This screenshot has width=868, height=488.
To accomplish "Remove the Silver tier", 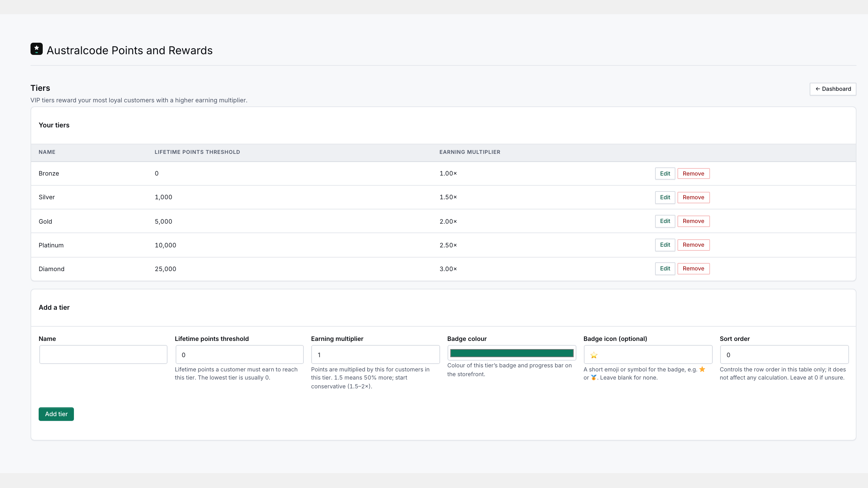I will point(693,197).
